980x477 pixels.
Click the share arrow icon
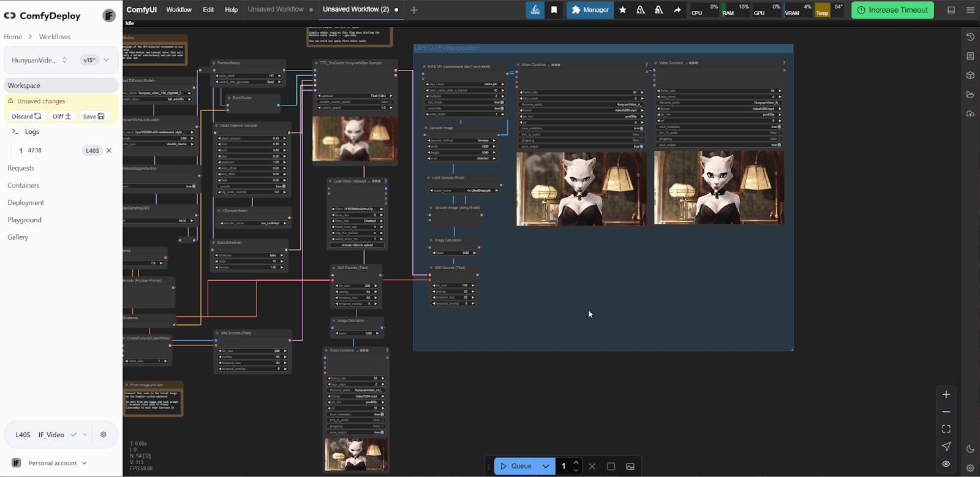click(x=677, y=10)
